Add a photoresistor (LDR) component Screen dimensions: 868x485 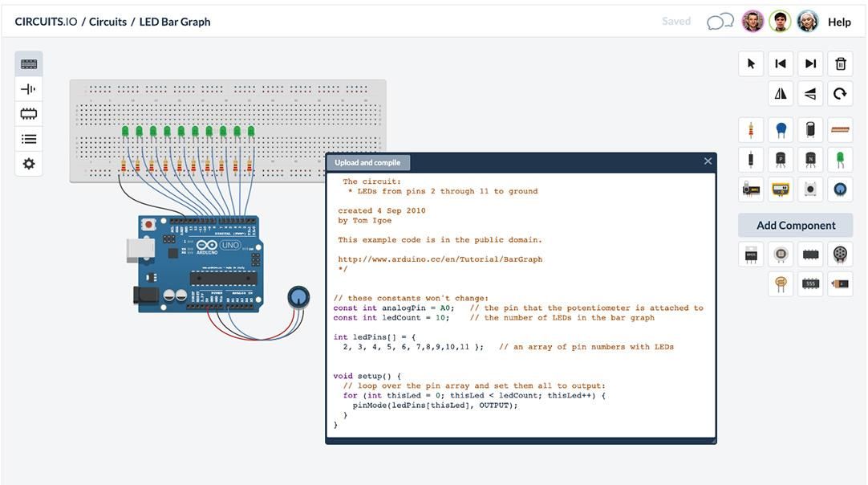tap(781, 283)
